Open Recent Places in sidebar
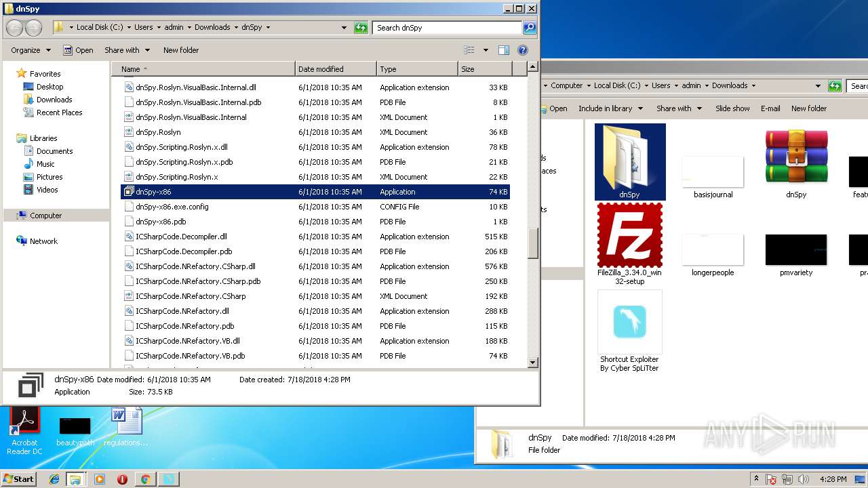868x488 pixels. click(x=59, y=113)
